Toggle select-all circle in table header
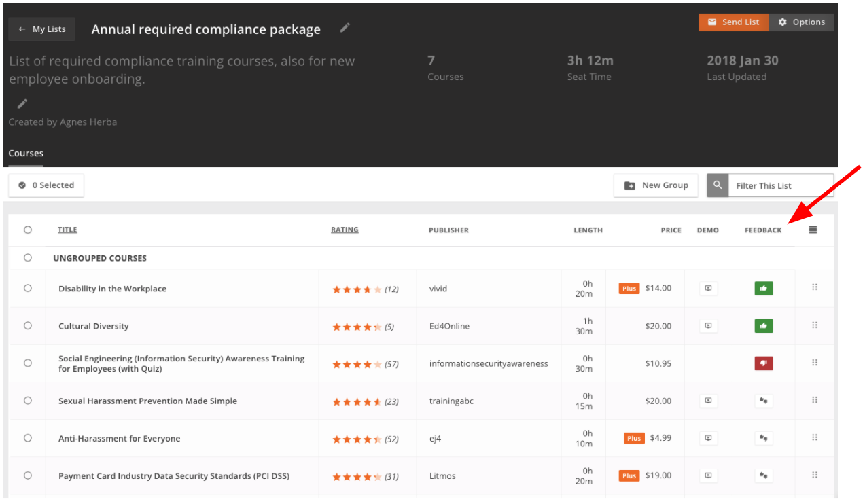This screenshot has height=504, width=865. click(28, 230)
